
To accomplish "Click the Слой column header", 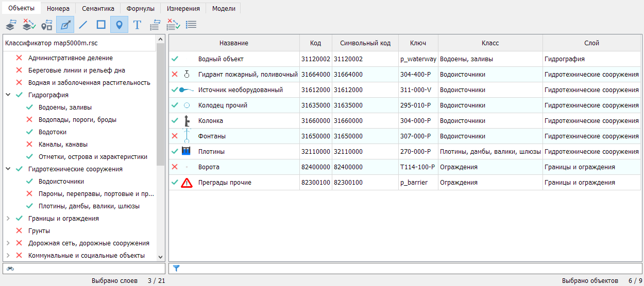I will (x=591, y=43).
